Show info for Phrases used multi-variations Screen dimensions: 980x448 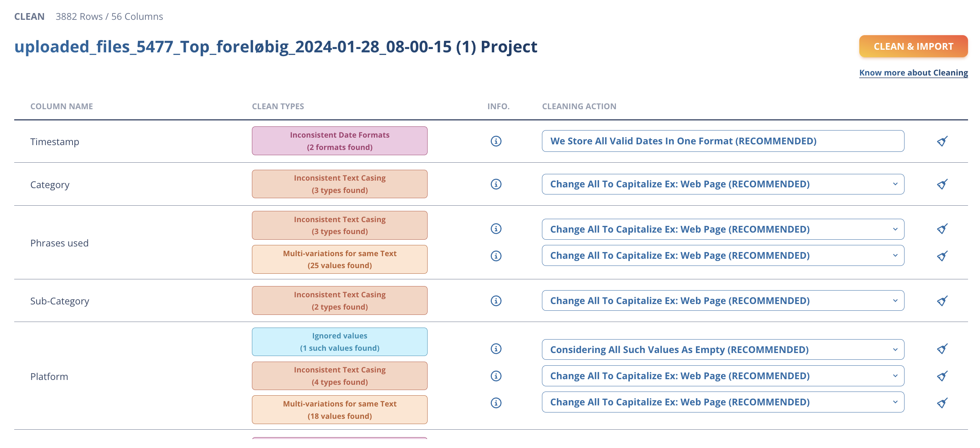(496, 256)
